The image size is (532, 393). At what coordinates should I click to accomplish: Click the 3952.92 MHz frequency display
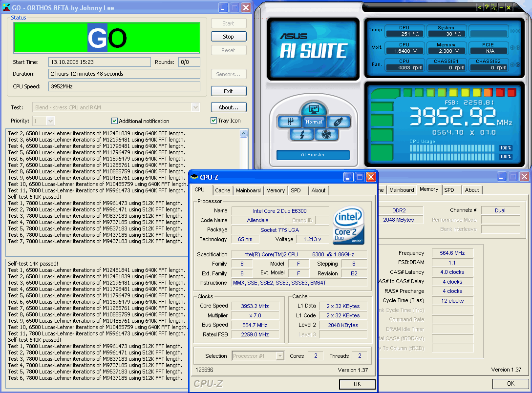(x=461, y=116)
